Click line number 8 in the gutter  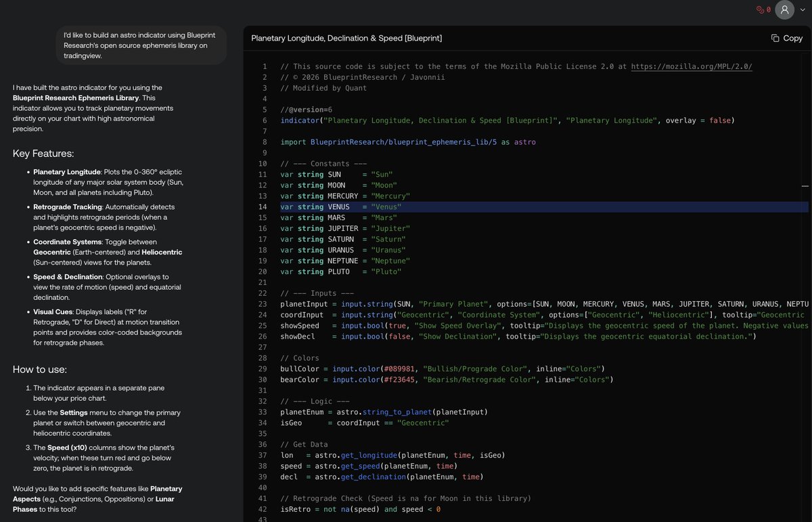[x=265, y=142]
